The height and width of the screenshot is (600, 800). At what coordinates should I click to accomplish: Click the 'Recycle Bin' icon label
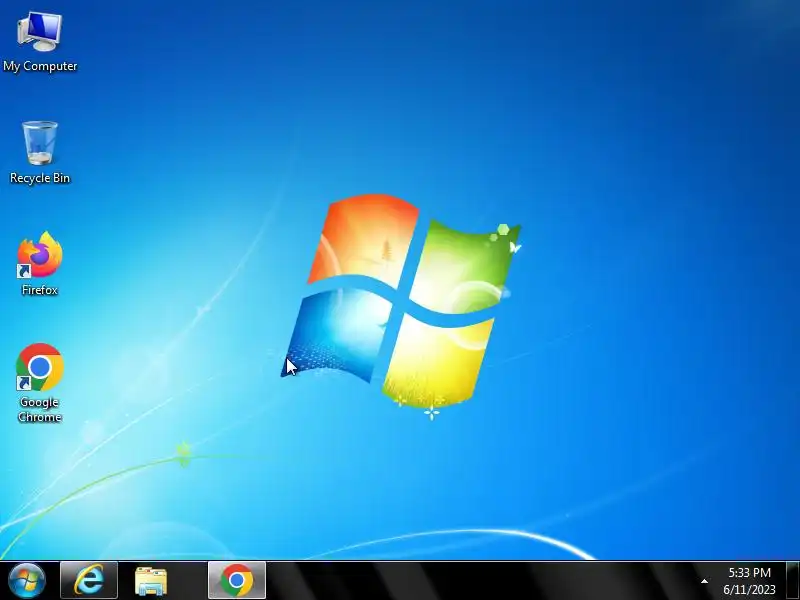click(40, 178)
